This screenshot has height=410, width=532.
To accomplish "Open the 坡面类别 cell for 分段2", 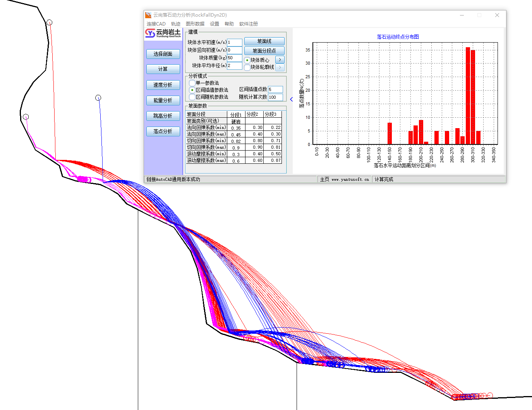I will tap(254, 121).
